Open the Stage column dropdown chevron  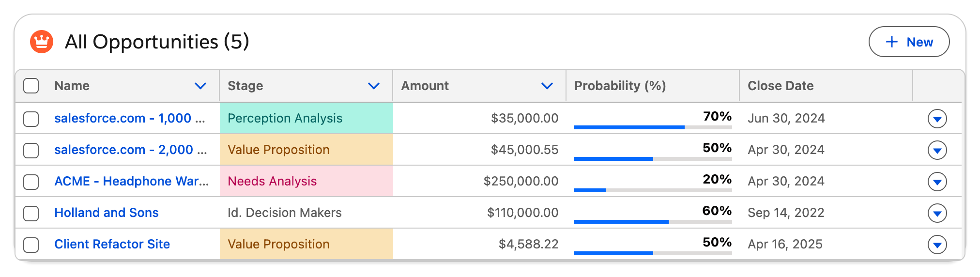coord(373,86)
